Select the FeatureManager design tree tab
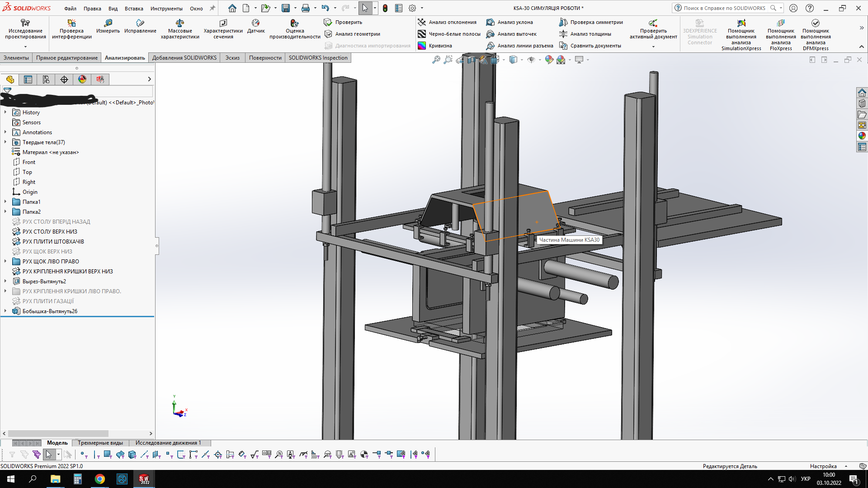Viewport: 868px width, 488px height. 10,80
